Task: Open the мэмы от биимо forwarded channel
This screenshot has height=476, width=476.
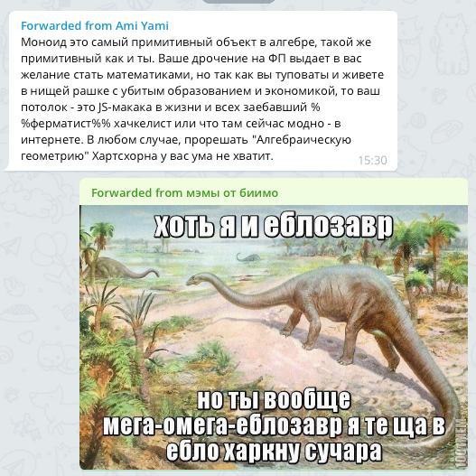Action: coord(231,192)
